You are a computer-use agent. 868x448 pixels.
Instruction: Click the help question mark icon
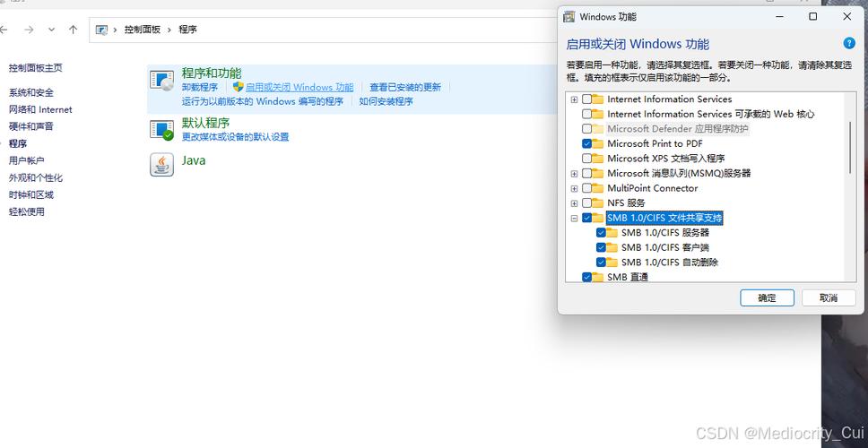[848, 44]
